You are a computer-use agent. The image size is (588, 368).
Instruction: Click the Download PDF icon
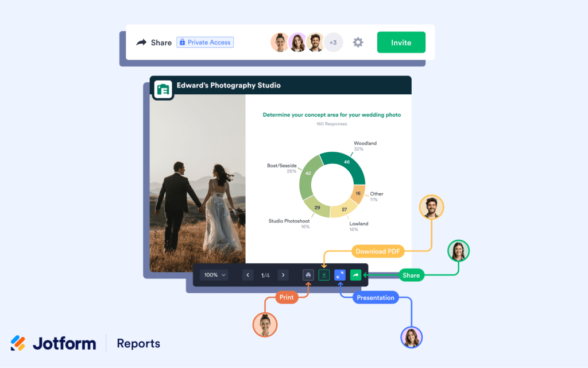pos(324,275)
